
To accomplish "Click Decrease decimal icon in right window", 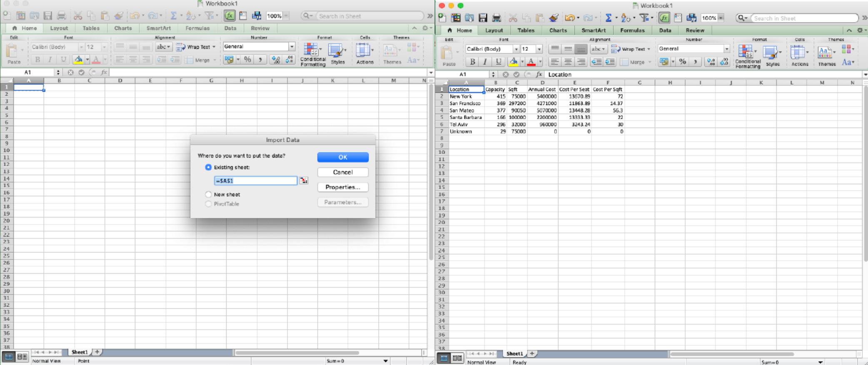I will pos(724,62).
